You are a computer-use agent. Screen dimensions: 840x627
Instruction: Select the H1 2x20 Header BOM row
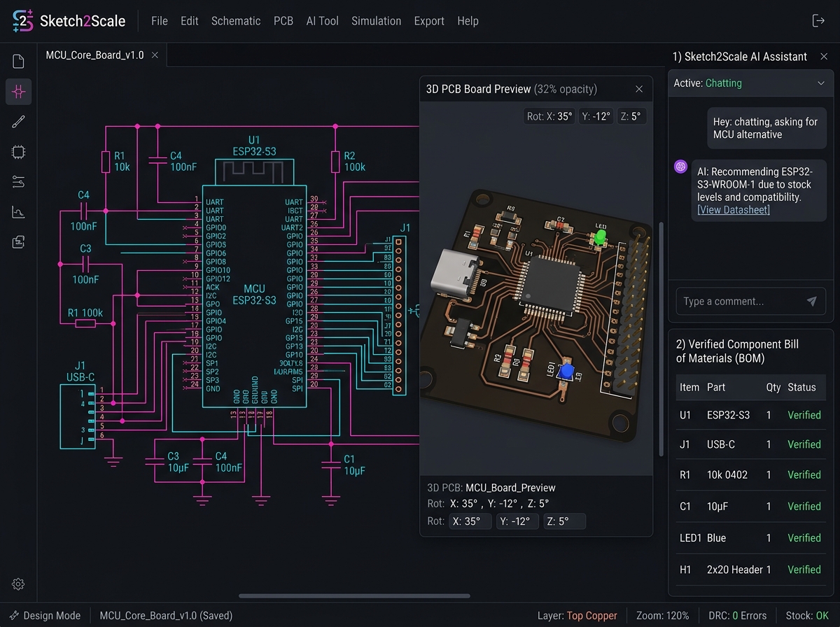[x=751, y=570]
